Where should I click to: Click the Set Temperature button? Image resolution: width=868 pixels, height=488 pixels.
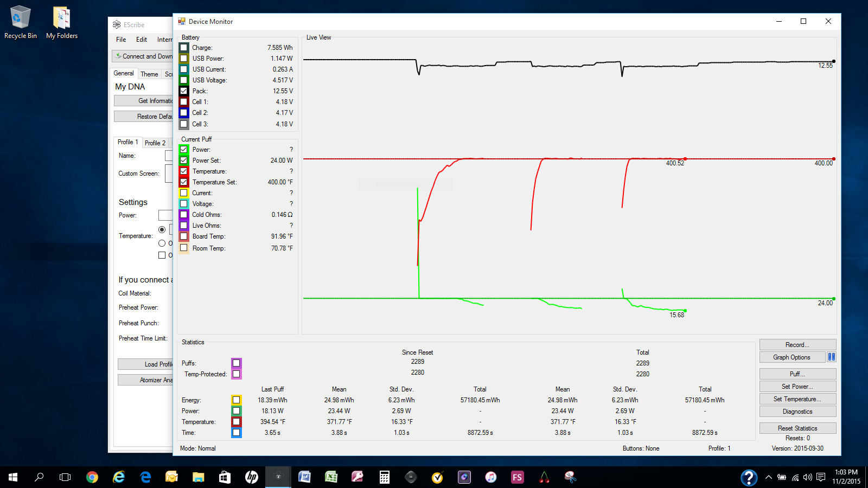[797, 399]
